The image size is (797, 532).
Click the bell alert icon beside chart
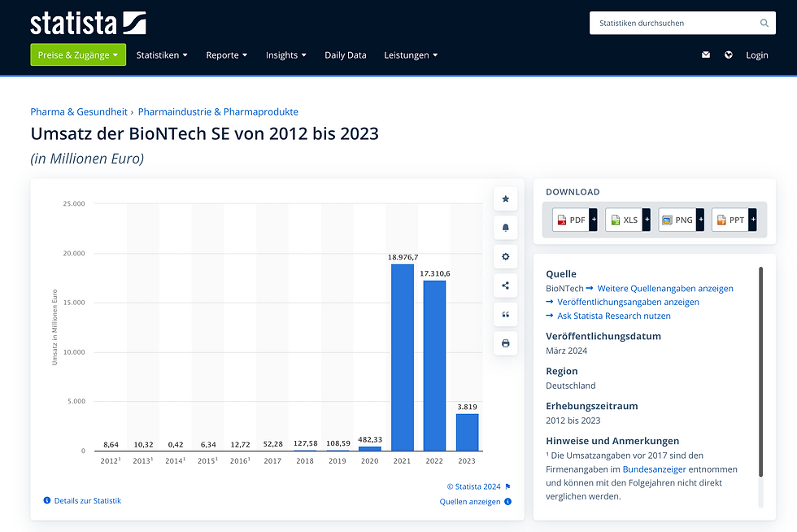click(505, 228)
